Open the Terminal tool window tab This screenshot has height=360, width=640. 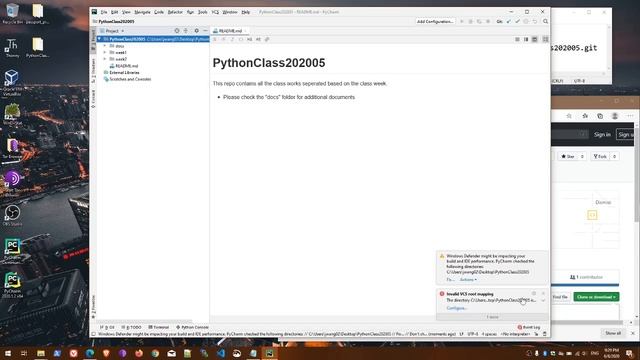click(x=158, y=327)
